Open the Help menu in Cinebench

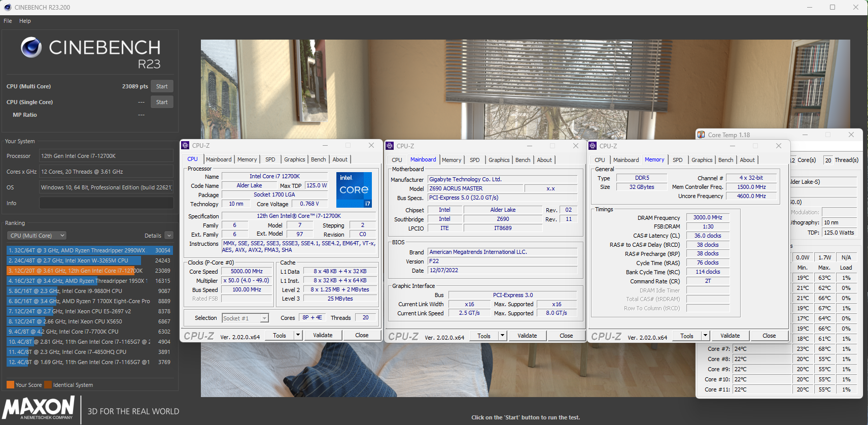click(x=25, y=21)
